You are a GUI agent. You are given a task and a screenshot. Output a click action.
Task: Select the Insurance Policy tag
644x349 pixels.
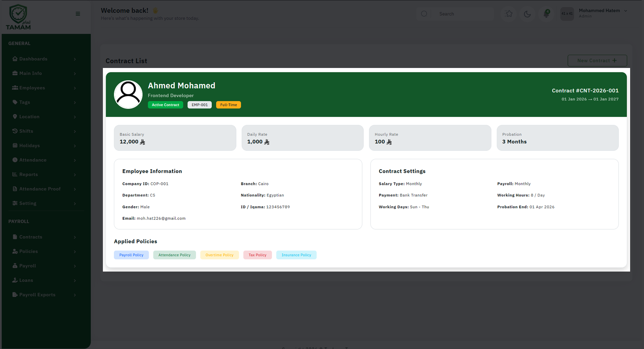pos(296,255)
